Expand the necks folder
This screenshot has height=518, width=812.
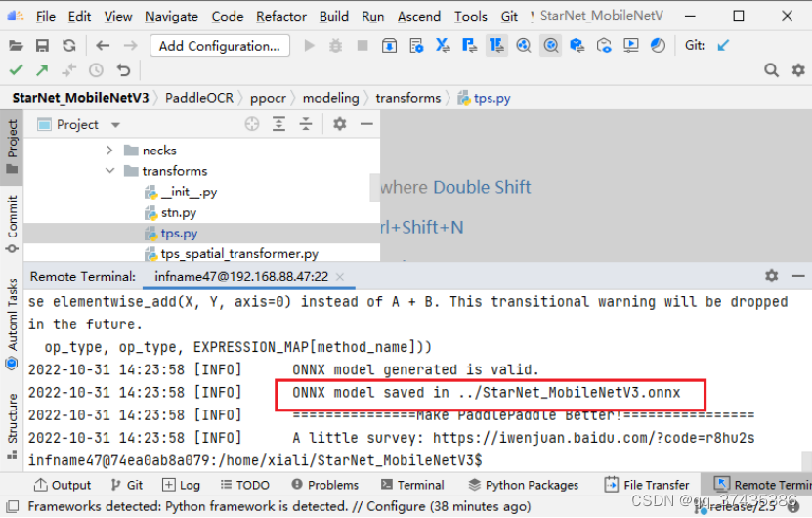pos(109,151)
